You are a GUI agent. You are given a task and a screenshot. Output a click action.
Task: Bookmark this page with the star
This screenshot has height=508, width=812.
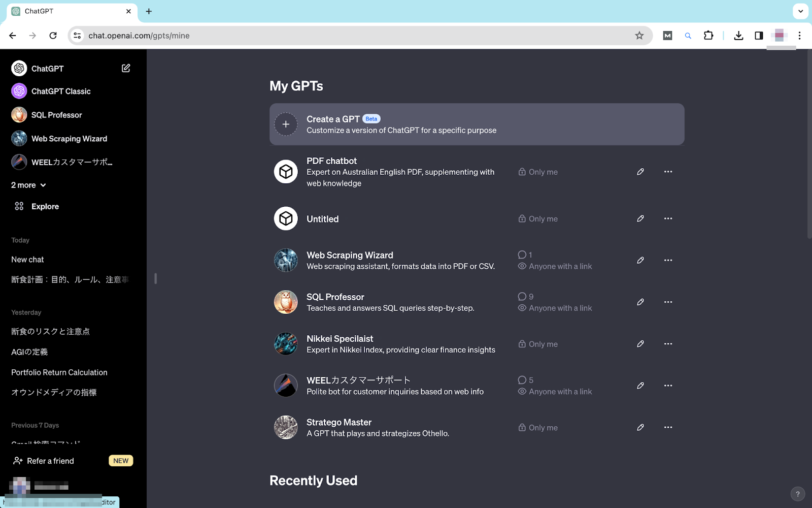click(639, 36)
